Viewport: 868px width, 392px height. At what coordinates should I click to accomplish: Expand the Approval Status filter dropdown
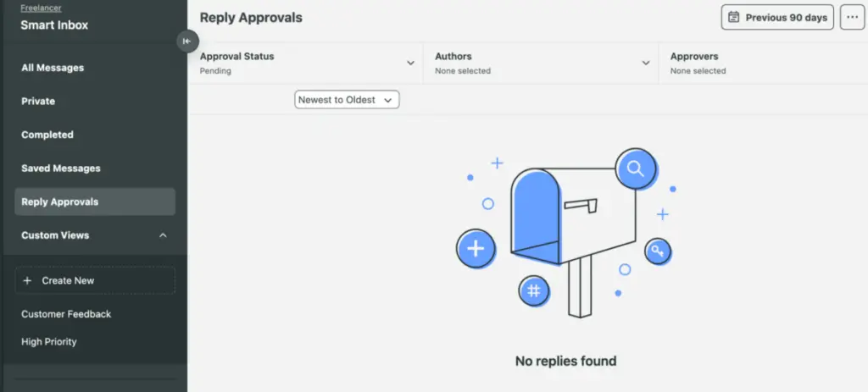click(x=410, y=63)
